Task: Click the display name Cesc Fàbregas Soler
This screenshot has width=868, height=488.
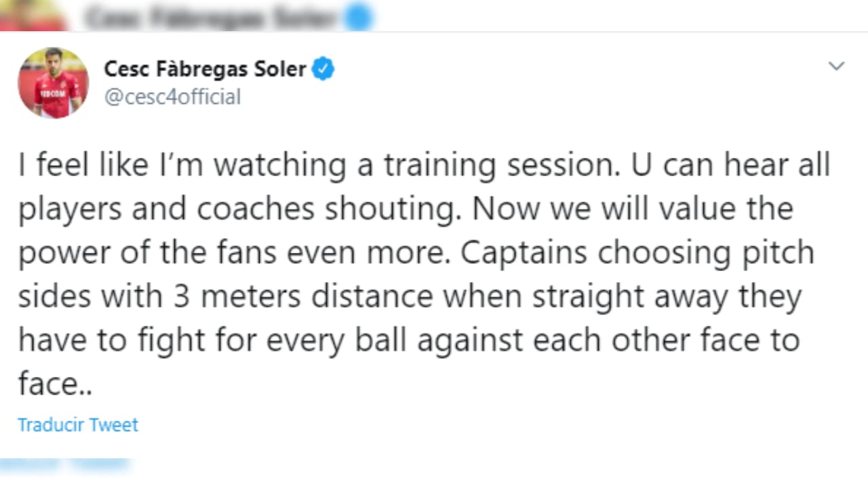Action: [x=205, y=69]
